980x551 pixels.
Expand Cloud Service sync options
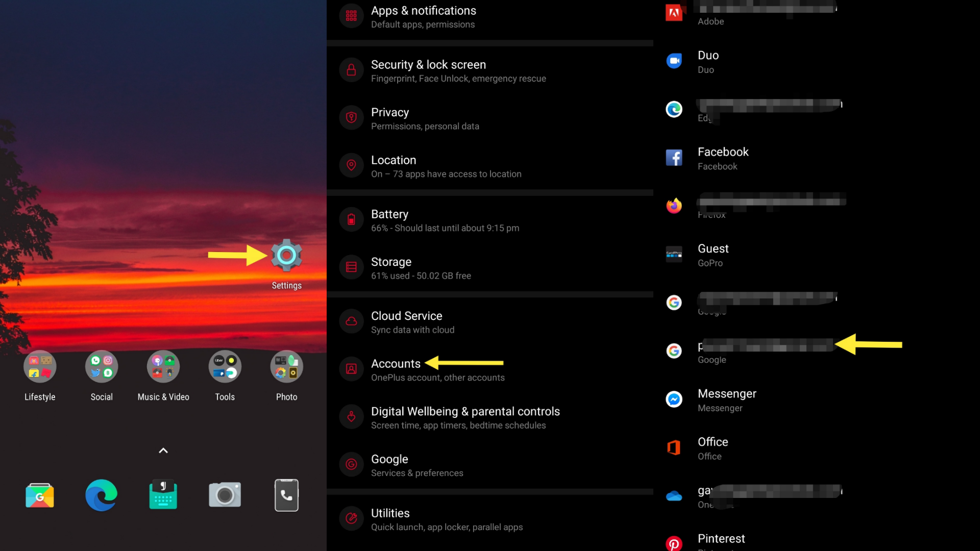pos(406,321)
